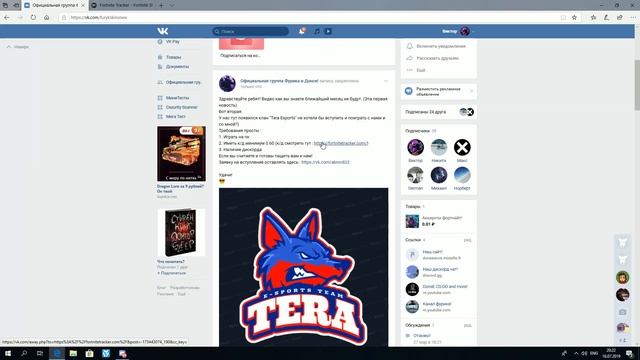Open the fortnitetracker.com link in post
Viewport: 640px width, 360px height.
pyautogui.click(x=341, y=143)
